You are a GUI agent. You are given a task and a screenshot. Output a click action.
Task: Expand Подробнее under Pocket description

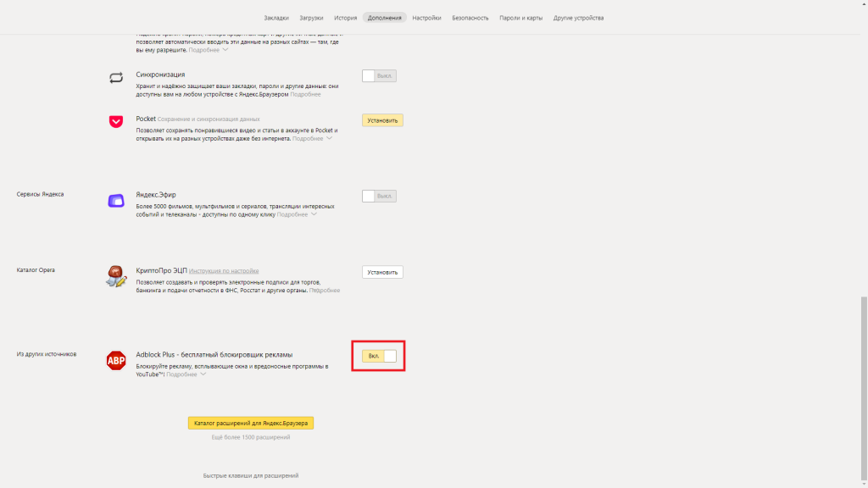point(312,139)
